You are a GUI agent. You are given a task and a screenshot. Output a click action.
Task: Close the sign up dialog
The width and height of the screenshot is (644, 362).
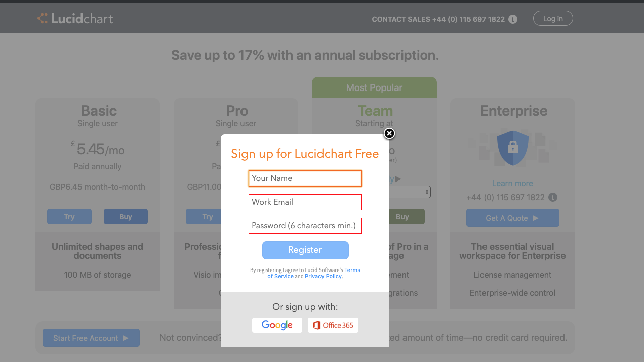[389, 133]
